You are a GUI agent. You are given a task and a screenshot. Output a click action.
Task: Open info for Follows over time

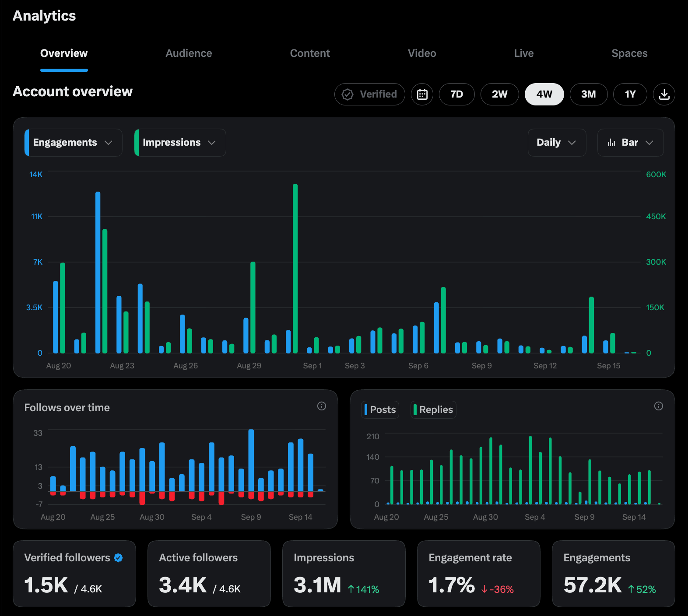(322, 406)
